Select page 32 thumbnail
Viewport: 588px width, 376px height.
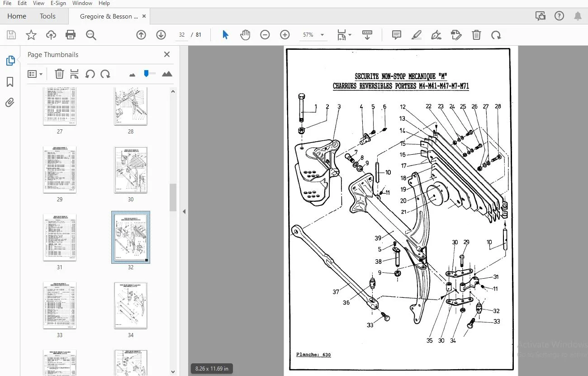[131, 238]
